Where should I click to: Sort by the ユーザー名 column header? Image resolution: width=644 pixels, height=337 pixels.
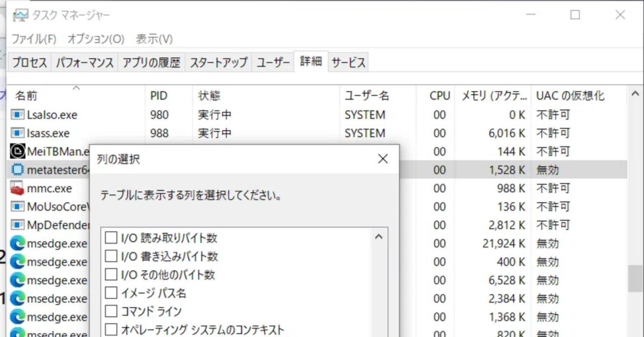click(x=378, y=95)
